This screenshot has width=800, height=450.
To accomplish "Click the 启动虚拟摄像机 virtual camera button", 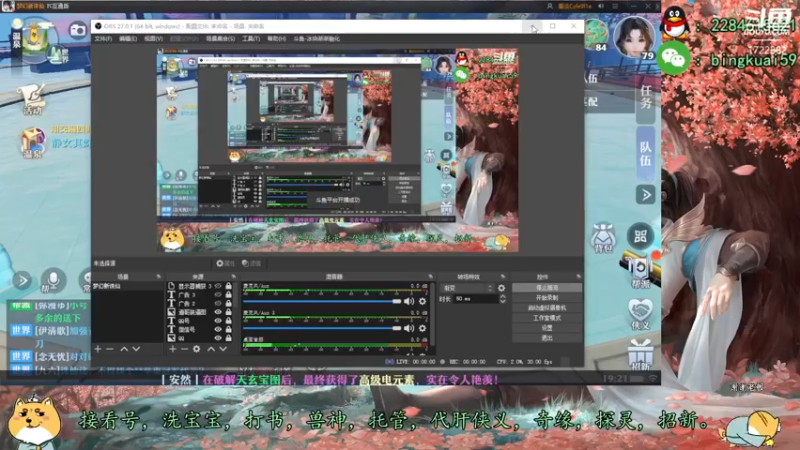I will [x=547, y=308].
